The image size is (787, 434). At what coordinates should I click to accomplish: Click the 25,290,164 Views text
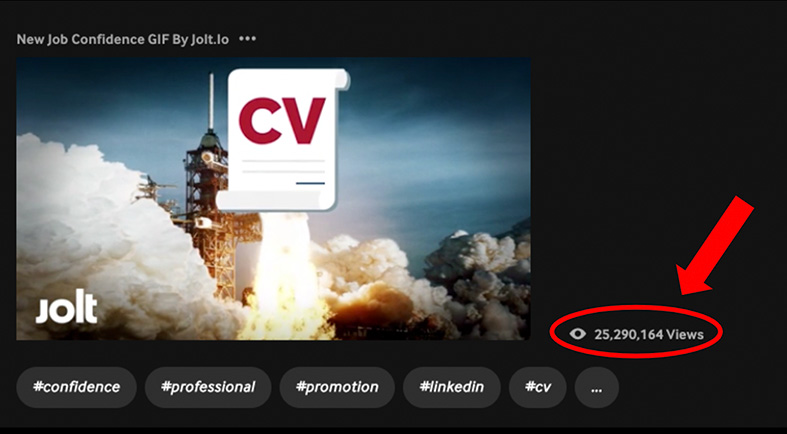coord(649,334)
